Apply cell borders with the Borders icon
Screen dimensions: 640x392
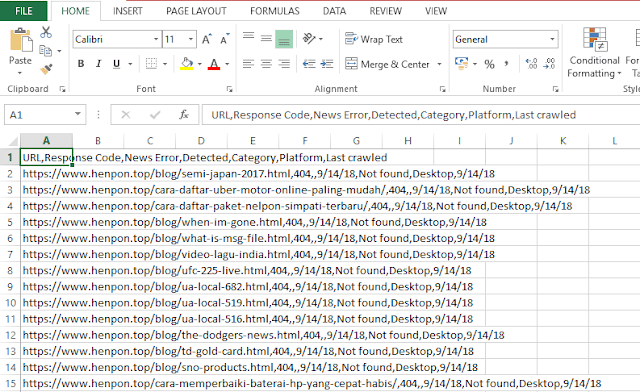click(x=151, y=64)
